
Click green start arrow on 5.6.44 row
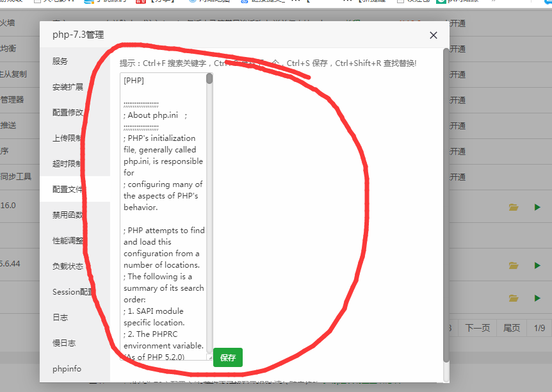(x=537, y=265)
